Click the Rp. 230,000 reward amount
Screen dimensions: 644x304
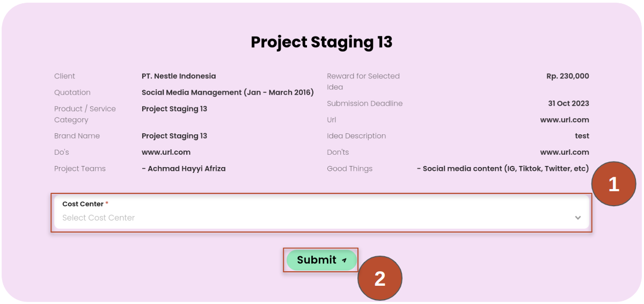point(567,76)
